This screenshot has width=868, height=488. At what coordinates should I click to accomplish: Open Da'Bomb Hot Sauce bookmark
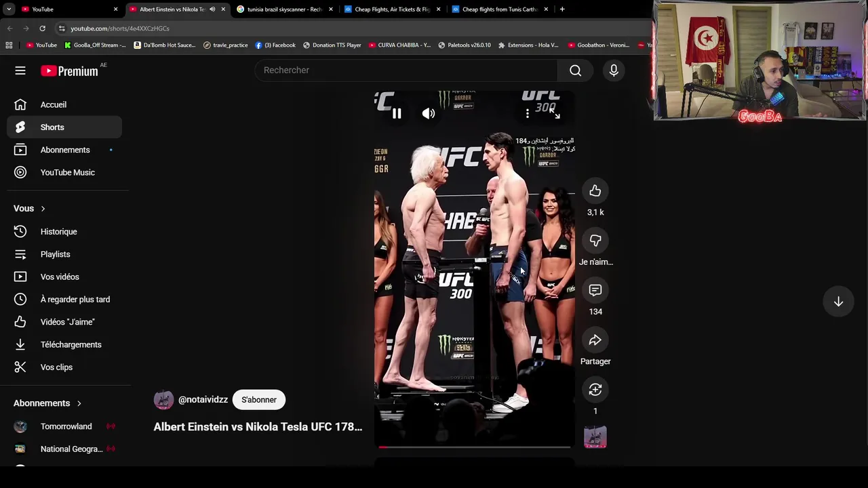(x=165, y=45)
